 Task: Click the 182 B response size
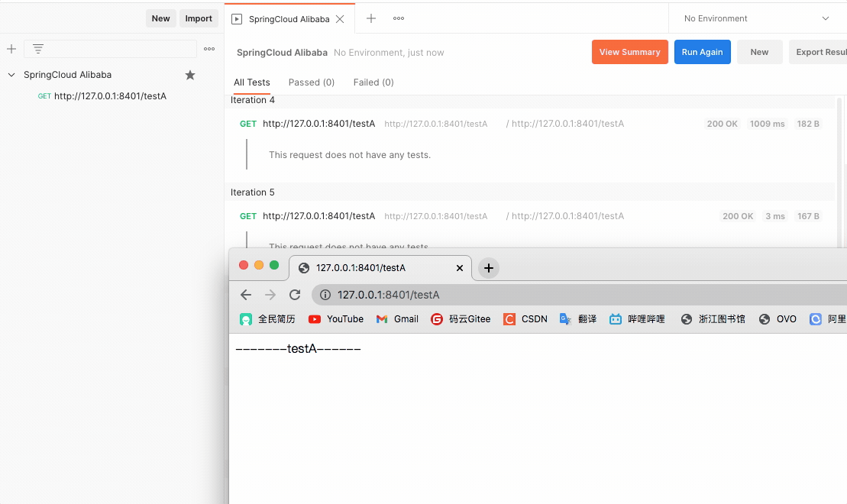[808, 124]
